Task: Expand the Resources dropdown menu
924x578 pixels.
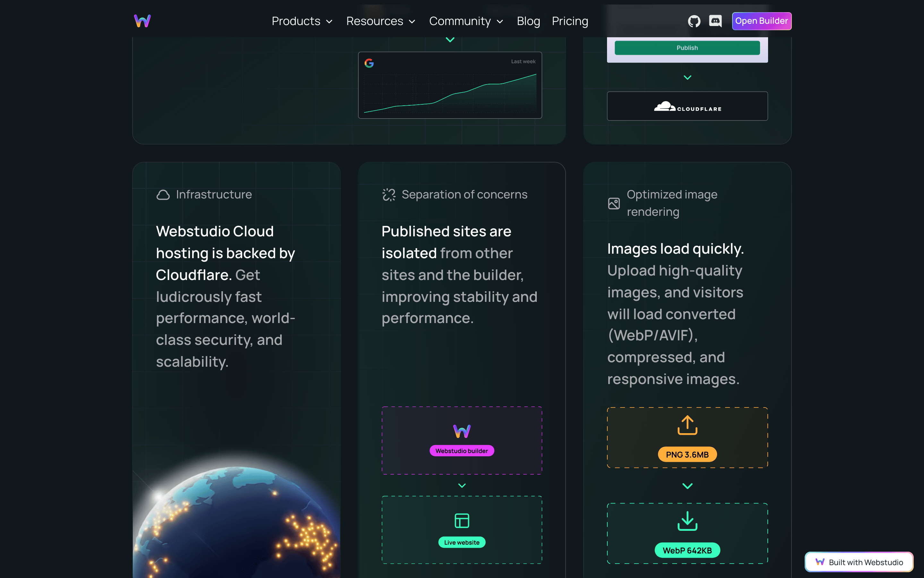Action: click(381, 21)
